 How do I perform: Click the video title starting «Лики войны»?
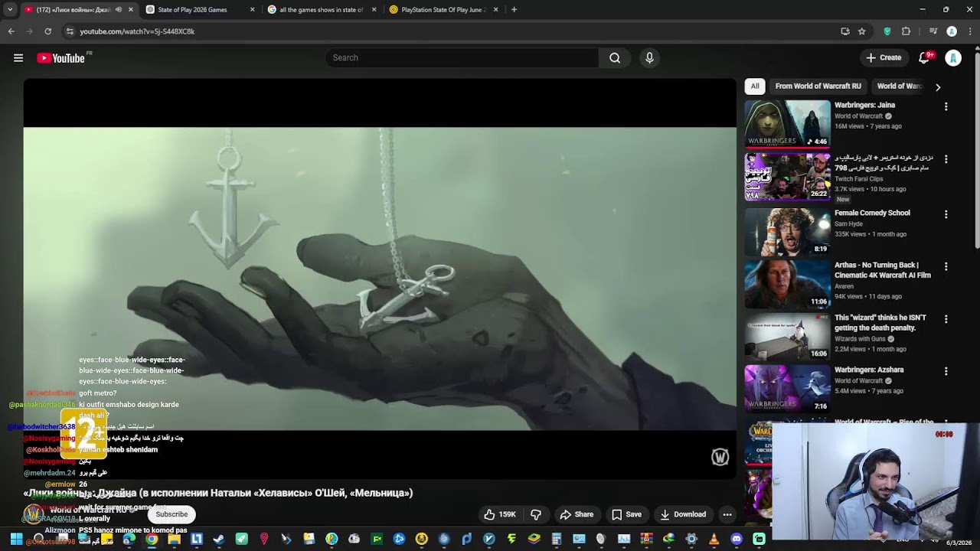[x=218, y=493]
